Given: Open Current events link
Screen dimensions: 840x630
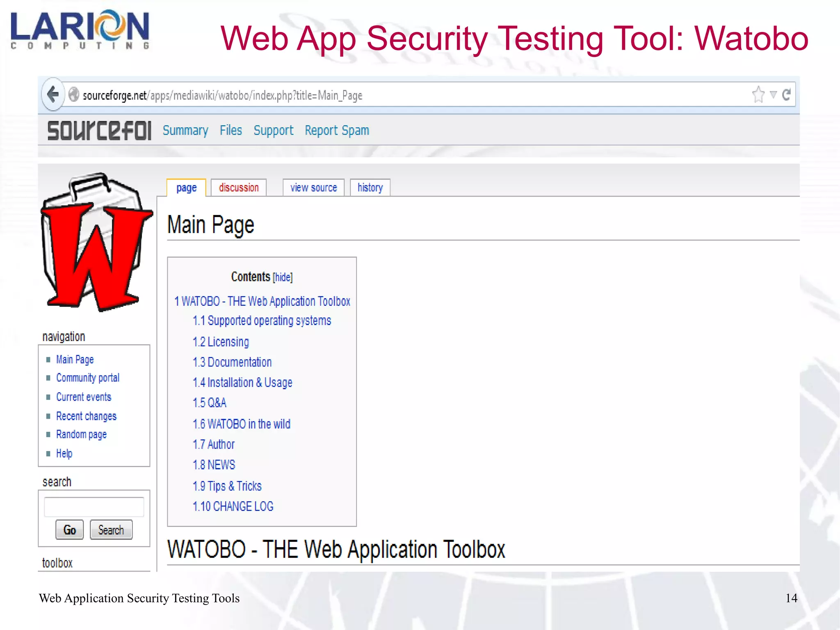Looking at the screenshot, I should [84, 397].
